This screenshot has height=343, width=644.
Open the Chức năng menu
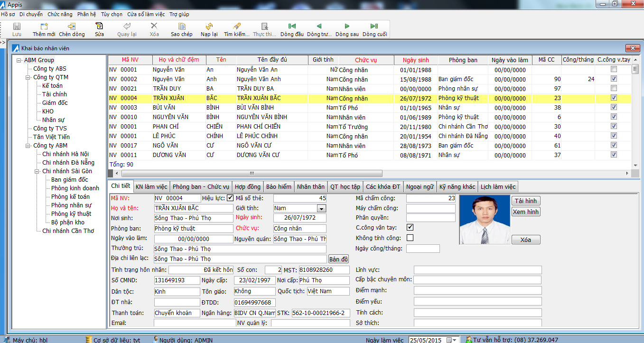[x=60, y=14]
